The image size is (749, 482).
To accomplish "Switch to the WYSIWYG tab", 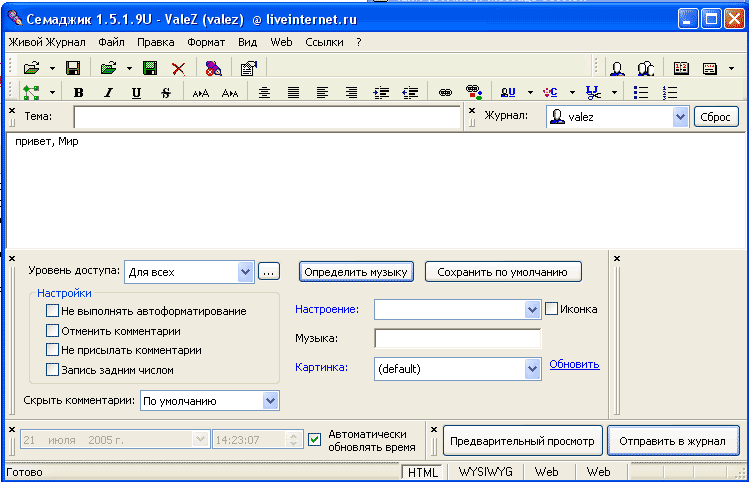I will (x=485, y=471).
